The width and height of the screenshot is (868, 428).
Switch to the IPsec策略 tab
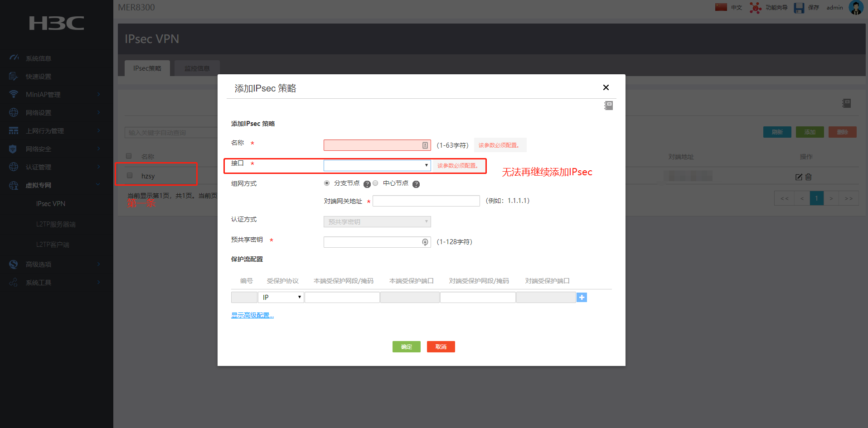[x=147, y=68]
